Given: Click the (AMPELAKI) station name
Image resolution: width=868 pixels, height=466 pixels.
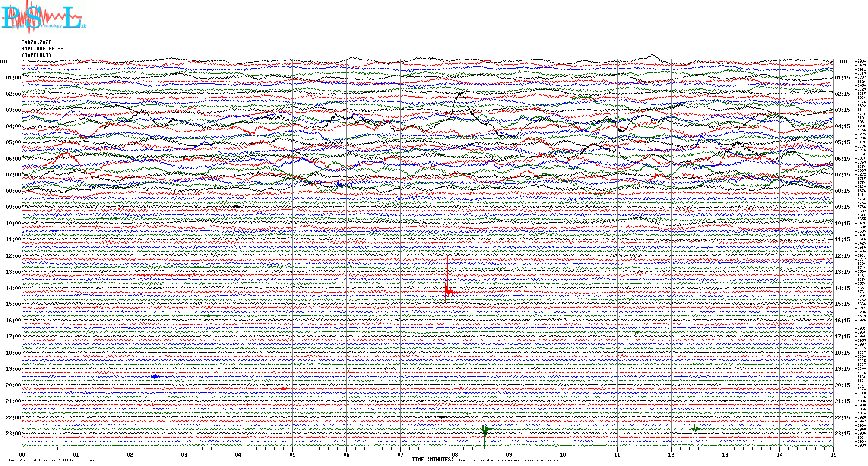Looking at the screenshot, I should [x=37, y=55].
